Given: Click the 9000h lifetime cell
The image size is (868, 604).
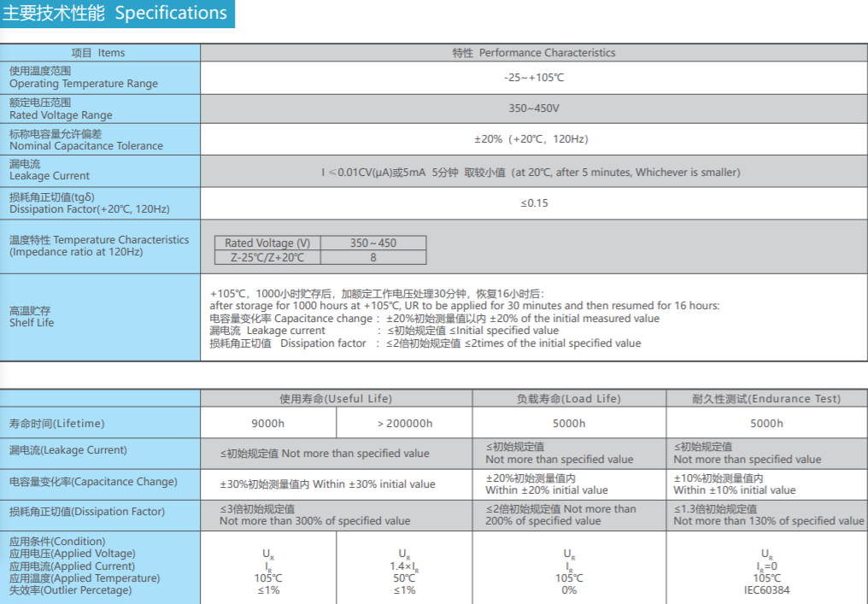Looking at the screenshot, I should (268, 423).
